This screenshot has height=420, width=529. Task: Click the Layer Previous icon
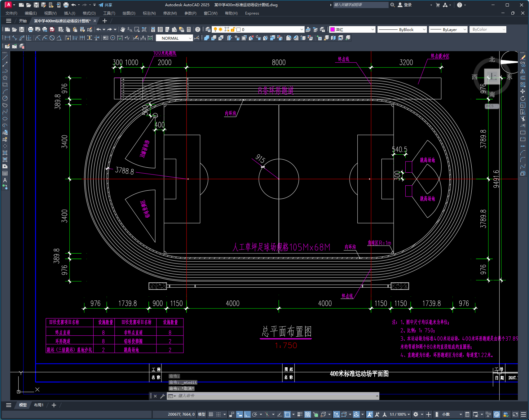point(315,29)
